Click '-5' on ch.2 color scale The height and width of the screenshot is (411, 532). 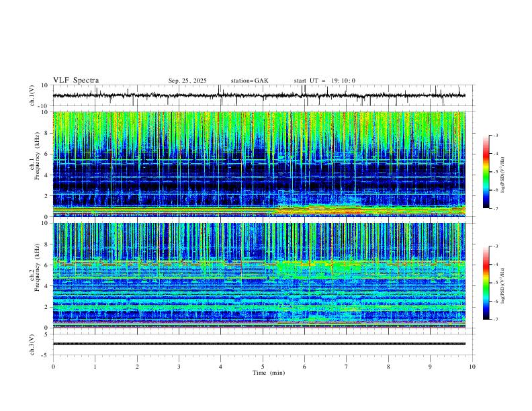tap(495, 283)
